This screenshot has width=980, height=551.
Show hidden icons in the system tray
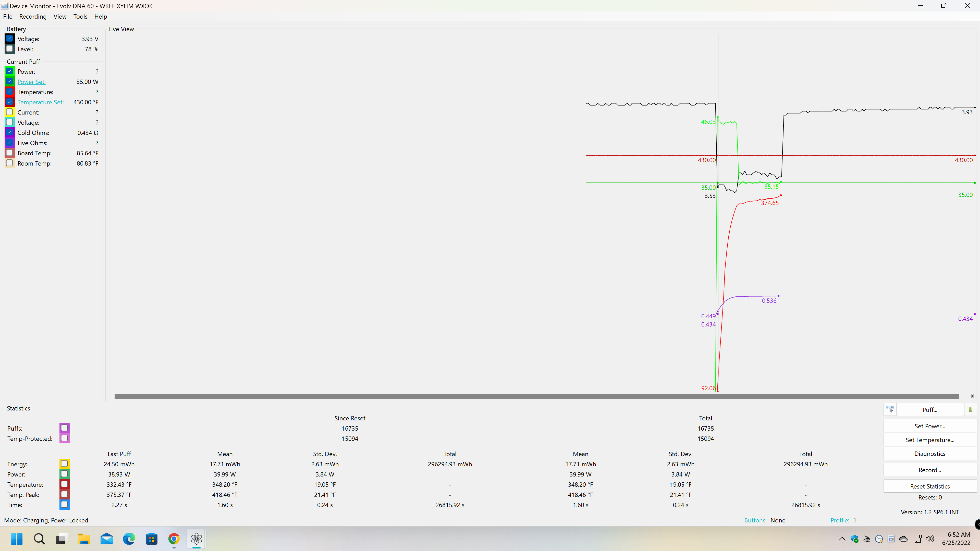point(842,539)
